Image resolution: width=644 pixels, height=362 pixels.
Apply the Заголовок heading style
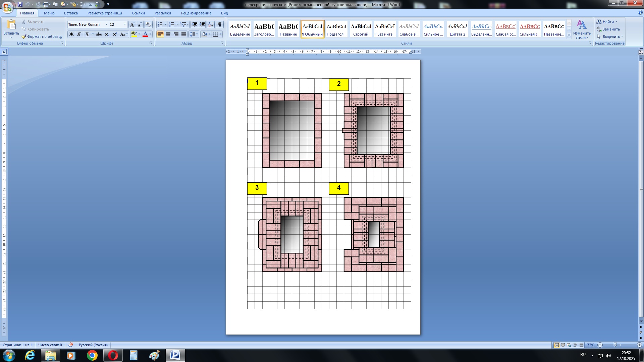264,29
